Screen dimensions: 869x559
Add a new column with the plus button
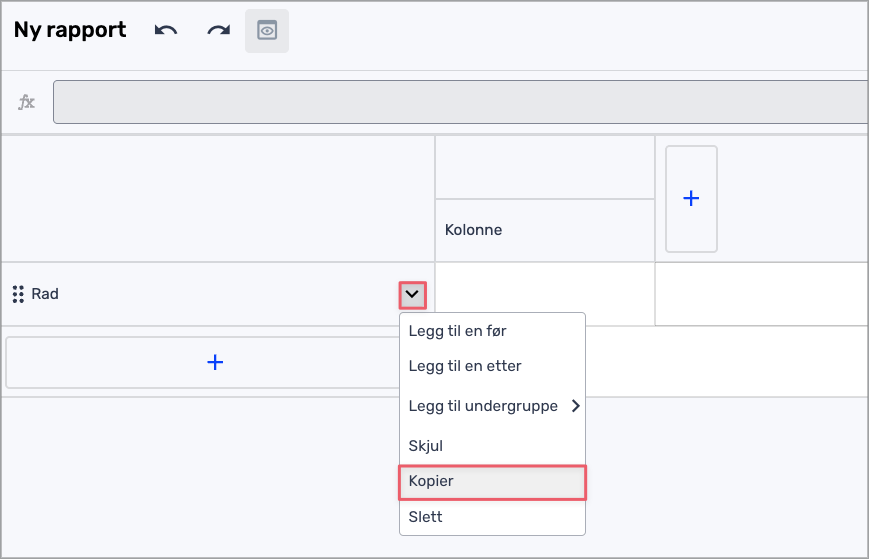[x=691, y=198]
